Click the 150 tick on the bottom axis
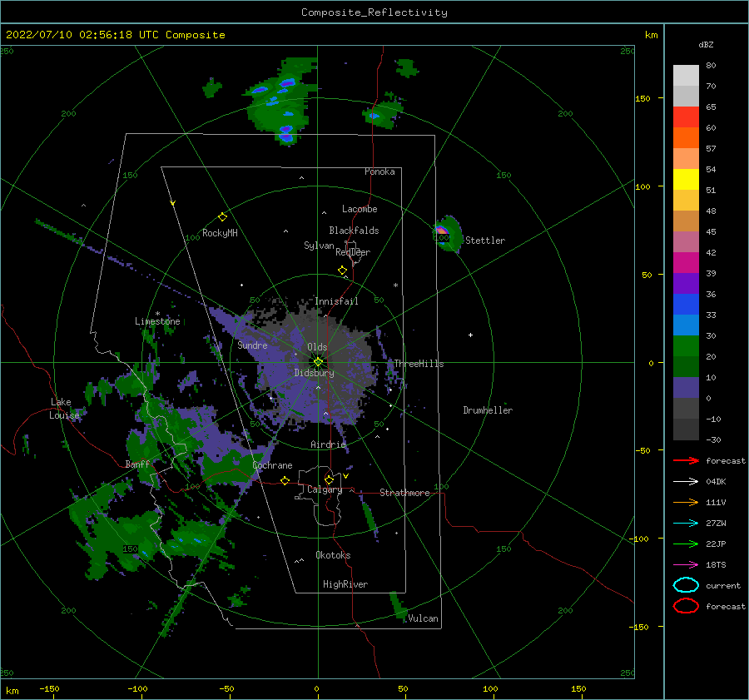 point(578,688)
